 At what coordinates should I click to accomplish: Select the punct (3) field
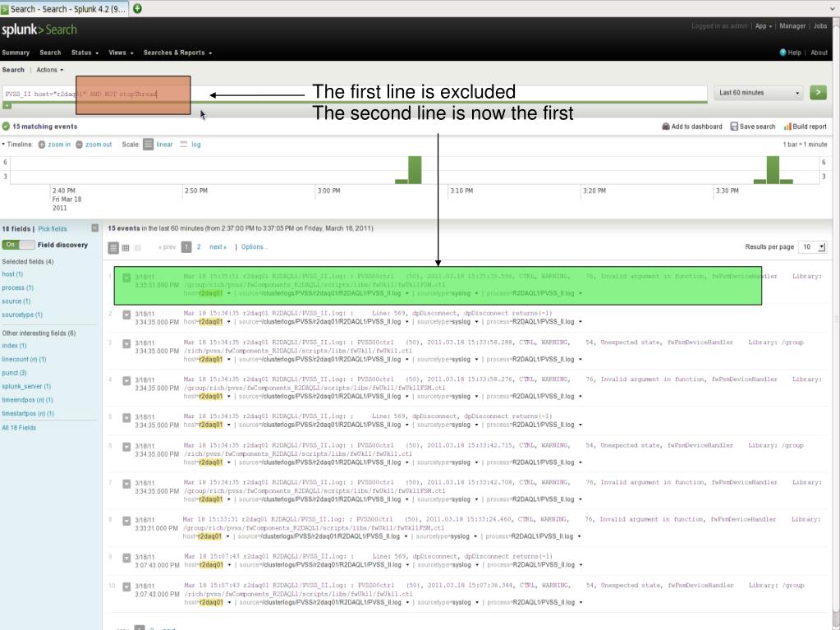click(x=14, y=373)
